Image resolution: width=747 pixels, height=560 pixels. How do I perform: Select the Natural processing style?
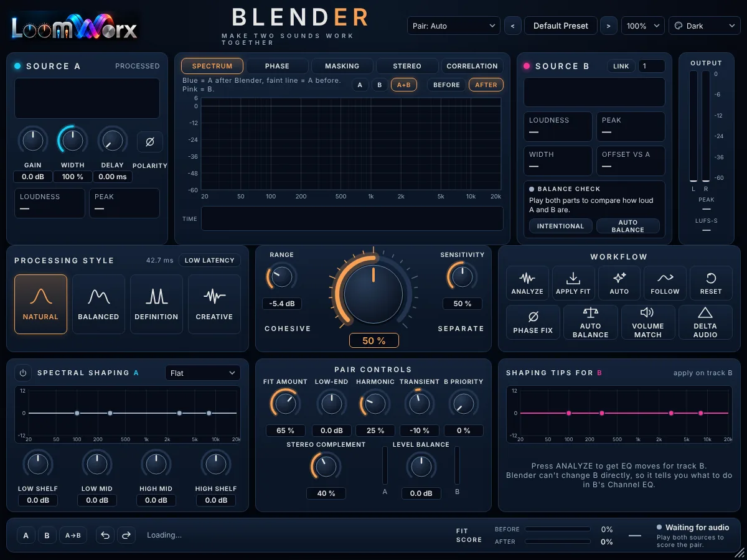click(40, 304)
